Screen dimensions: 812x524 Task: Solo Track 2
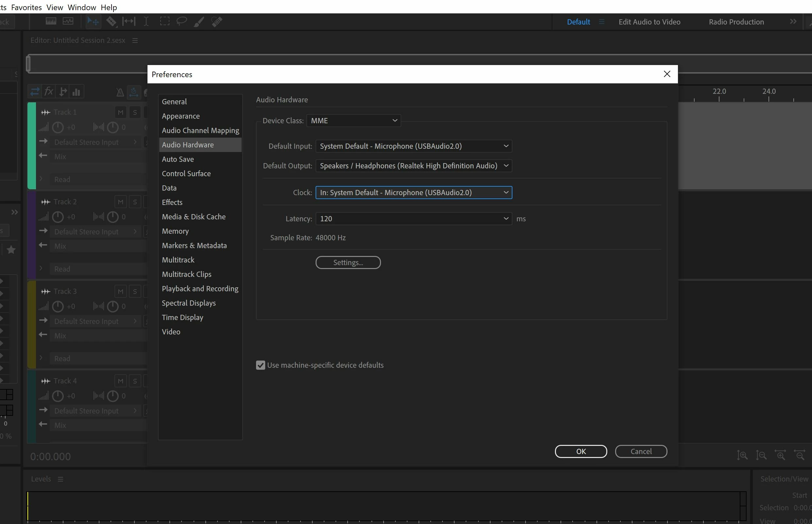135,202
